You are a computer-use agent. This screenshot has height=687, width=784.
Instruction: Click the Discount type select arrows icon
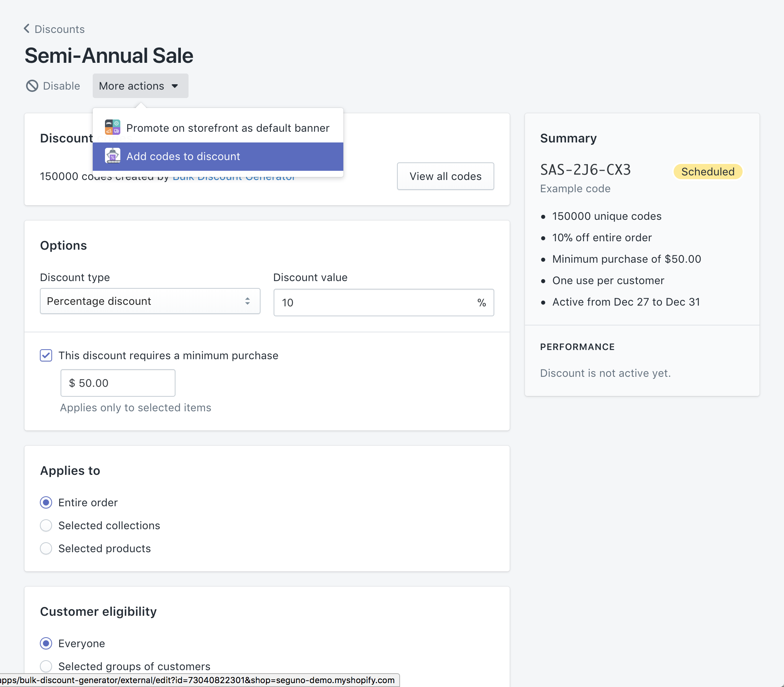click(x=248, y=301)
